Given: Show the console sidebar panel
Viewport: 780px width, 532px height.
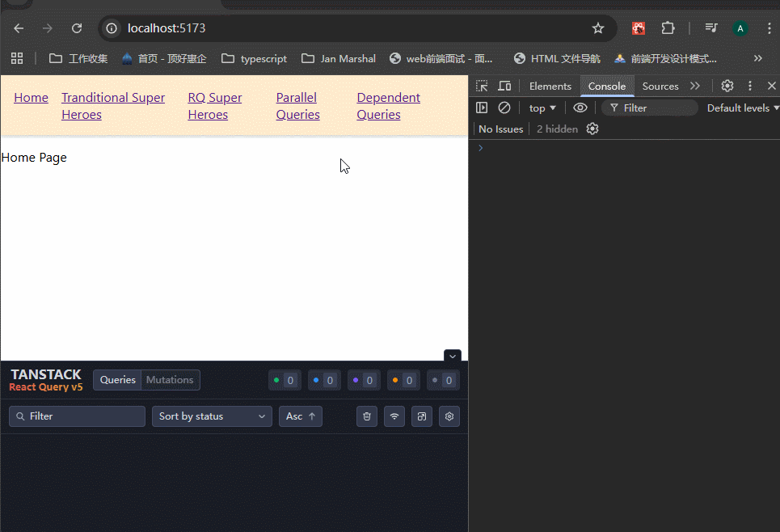Looking at the screenshot, I should 482,108.
